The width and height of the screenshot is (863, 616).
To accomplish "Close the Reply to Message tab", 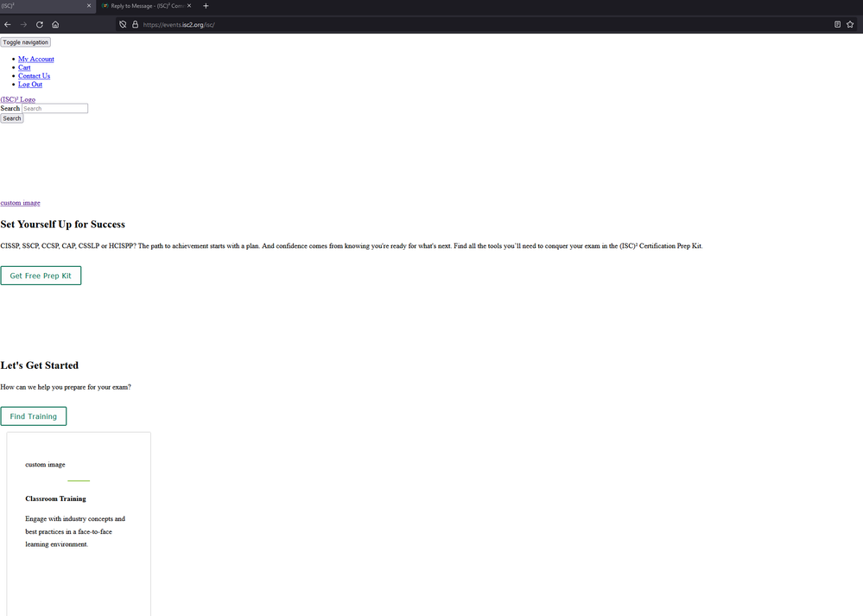I will tap(189, 6).
